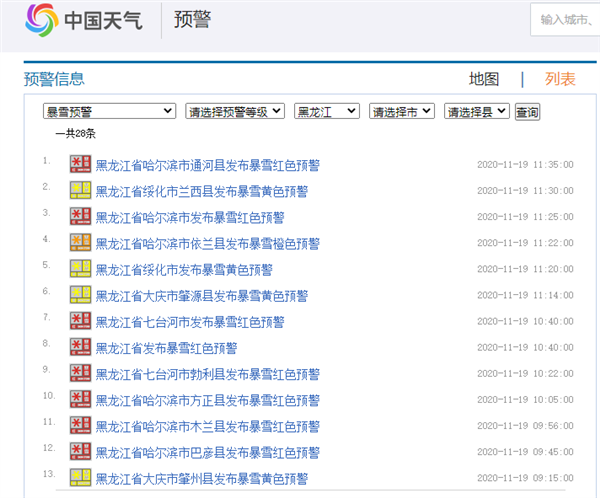Click the 预警信息 section heading
The height and width of the screenshot is (498, 600).
click(54, 79)
